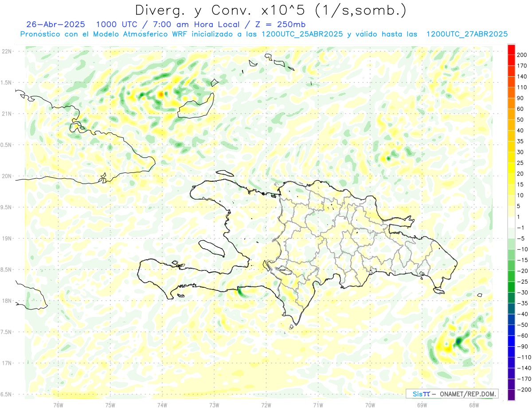The height and width of the screenshot is (411, 532).
Task: Click the valid-until time '1200UTC_27ABR2025'
Action: point(467,34)
